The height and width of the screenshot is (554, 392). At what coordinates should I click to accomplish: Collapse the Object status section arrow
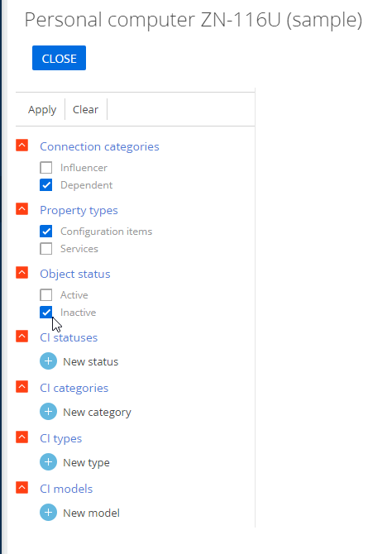point(22,272)
